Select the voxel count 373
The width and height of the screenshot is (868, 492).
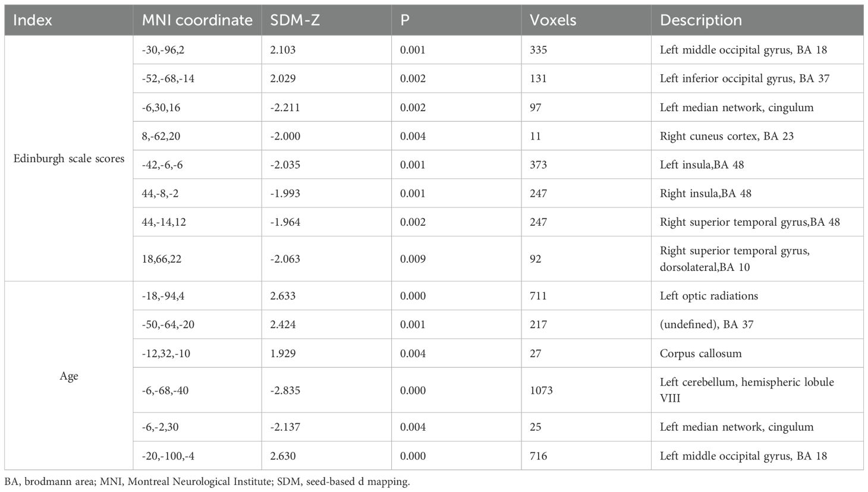[x=539, y=165]
